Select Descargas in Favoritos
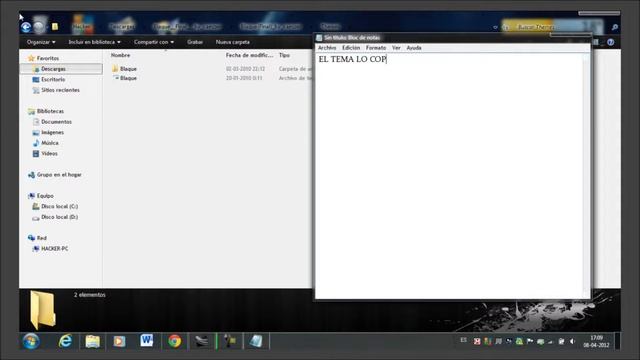The image size is (640, 360). [x=61, y=69]
